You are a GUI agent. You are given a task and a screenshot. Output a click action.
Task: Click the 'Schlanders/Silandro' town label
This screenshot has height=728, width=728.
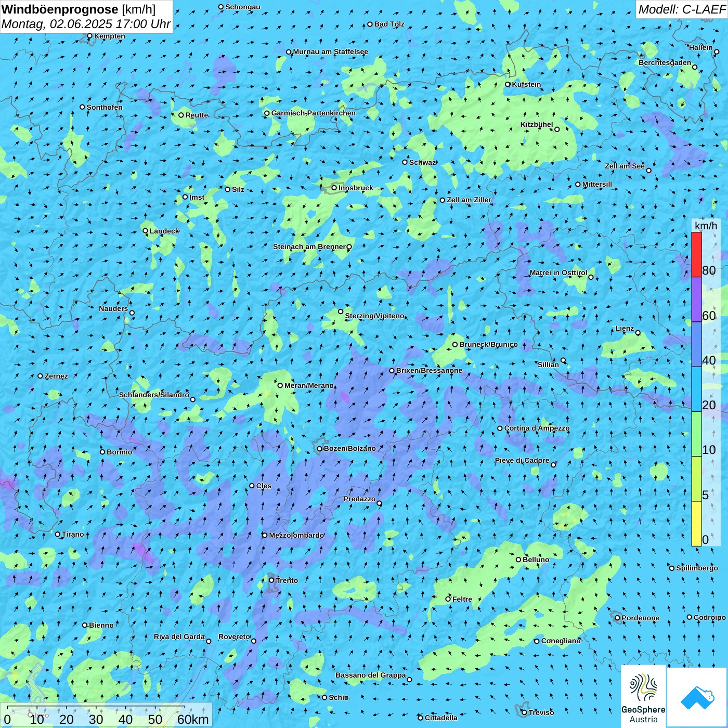click(x=154, y=395)
